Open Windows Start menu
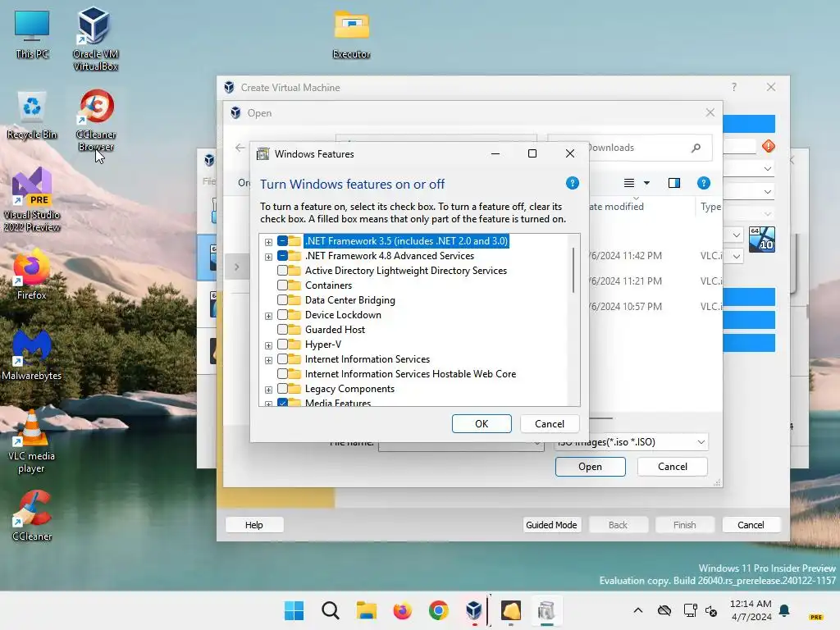 [x=294, y=610]
